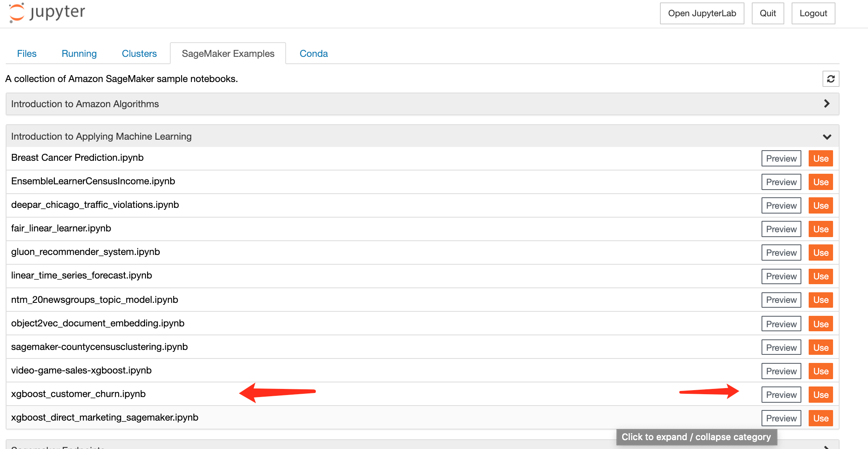Screen dimensions: 868x449
Task: Use the video-game-sales-xgboost.ipynb notebook
Action: pyautogui.click(x=820, y=371)
